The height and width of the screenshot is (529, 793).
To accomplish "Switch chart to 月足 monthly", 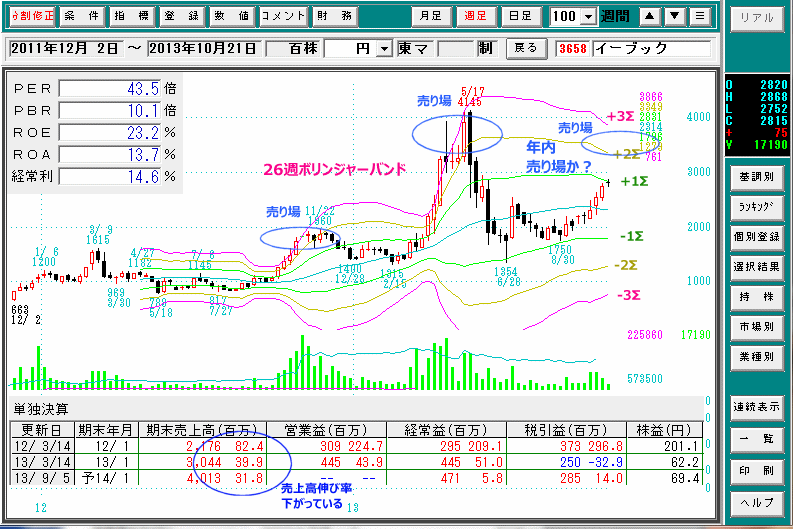I will pyautogui.click(x=430, y=16).
